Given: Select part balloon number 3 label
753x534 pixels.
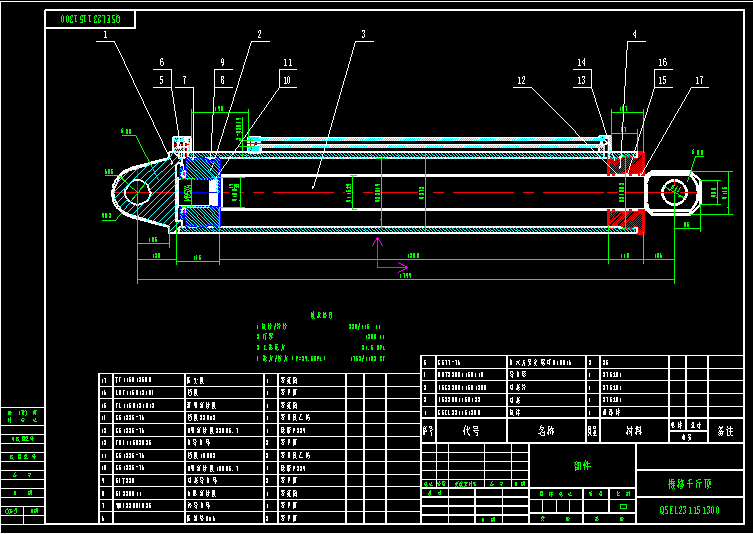Looking at the screenshot, I should coord(364,35).
